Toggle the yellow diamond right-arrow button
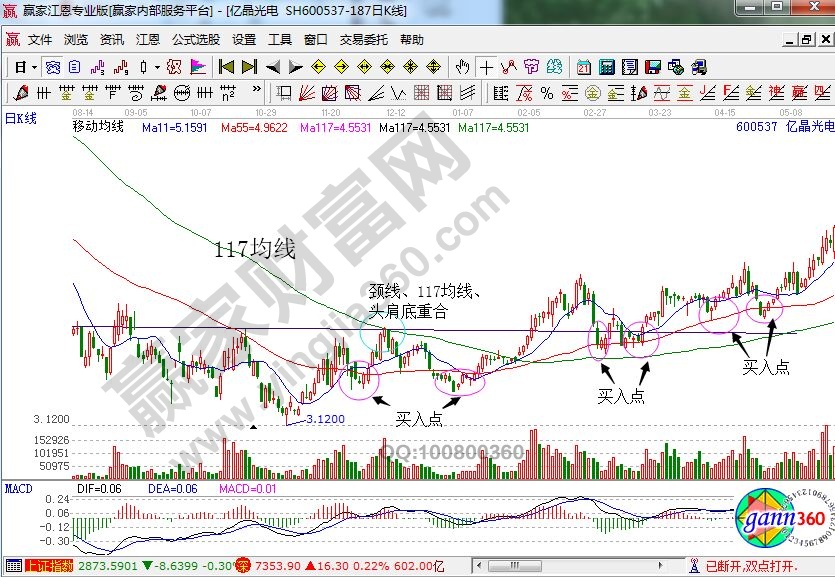 tap(341, 67)
